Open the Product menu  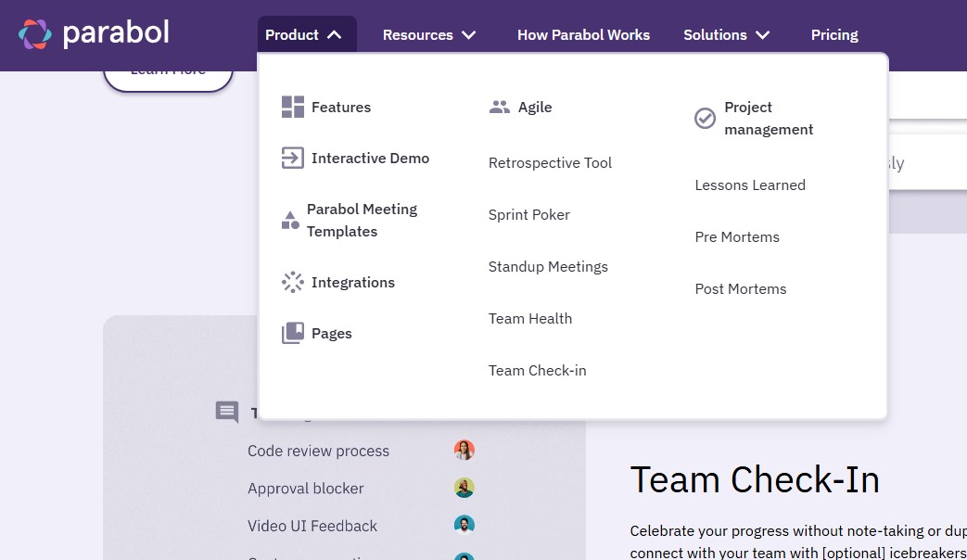click(x=307, y=34)
